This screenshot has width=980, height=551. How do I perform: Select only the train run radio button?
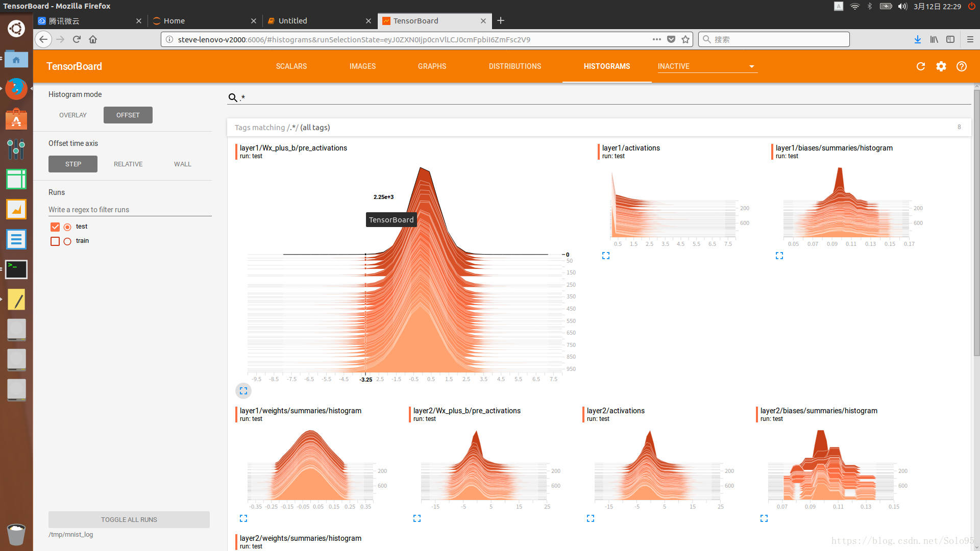tap(67, 241)
